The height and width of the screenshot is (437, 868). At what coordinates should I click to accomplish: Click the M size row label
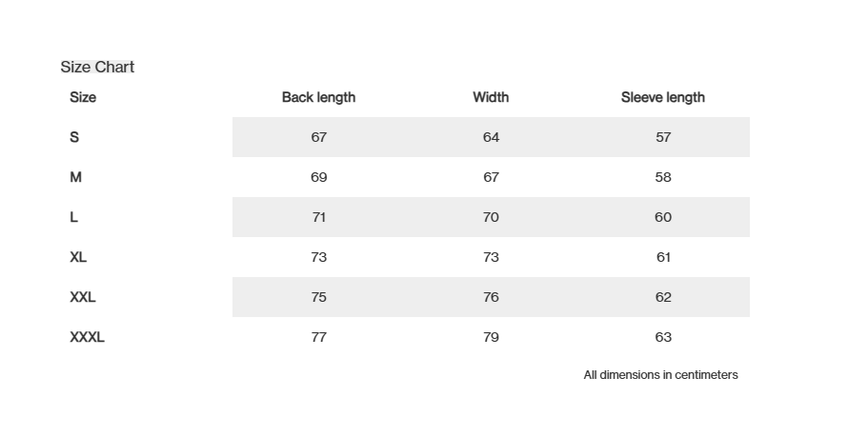pos(76,177)
